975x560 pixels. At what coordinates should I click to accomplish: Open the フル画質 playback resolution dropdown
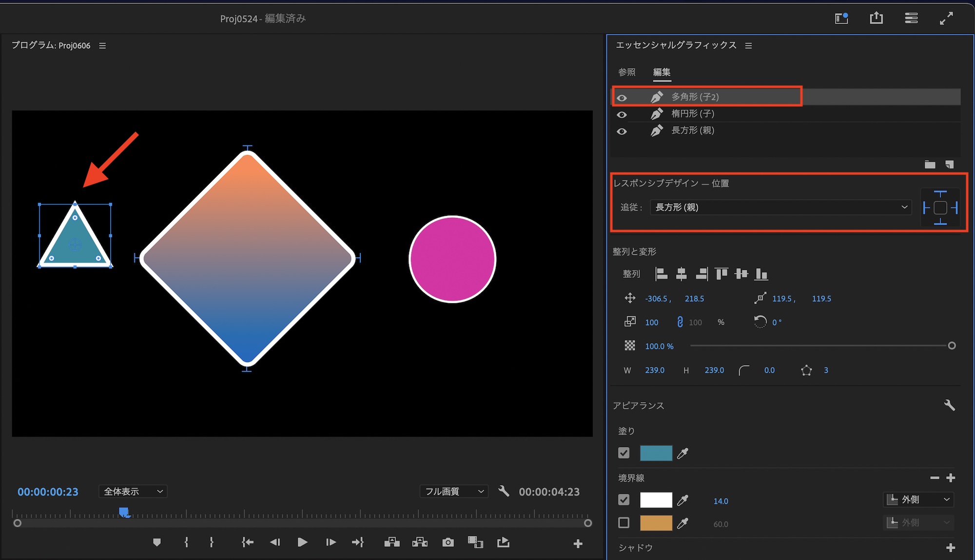coord(454,491)
